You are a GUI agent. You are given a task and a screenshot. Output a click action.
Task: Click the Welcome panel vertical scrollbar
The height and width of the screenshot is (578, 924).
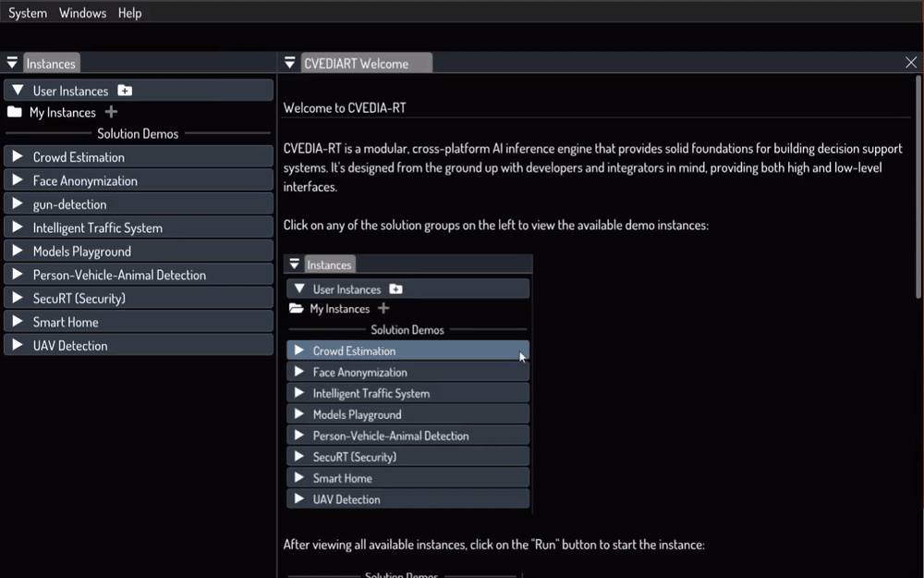918,186
